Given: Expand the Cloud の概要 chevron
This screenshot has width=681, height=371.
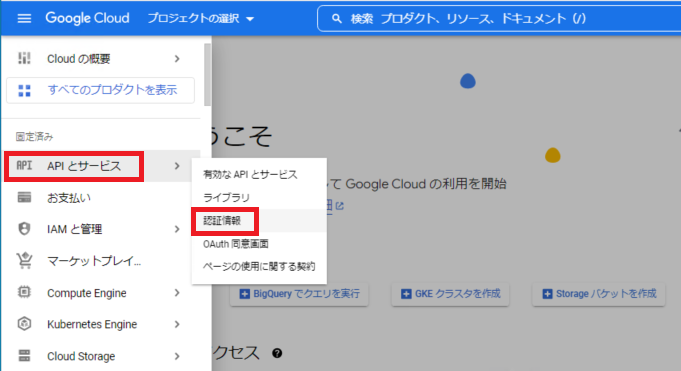Looking at the screenshot, I should coord(177,59).
